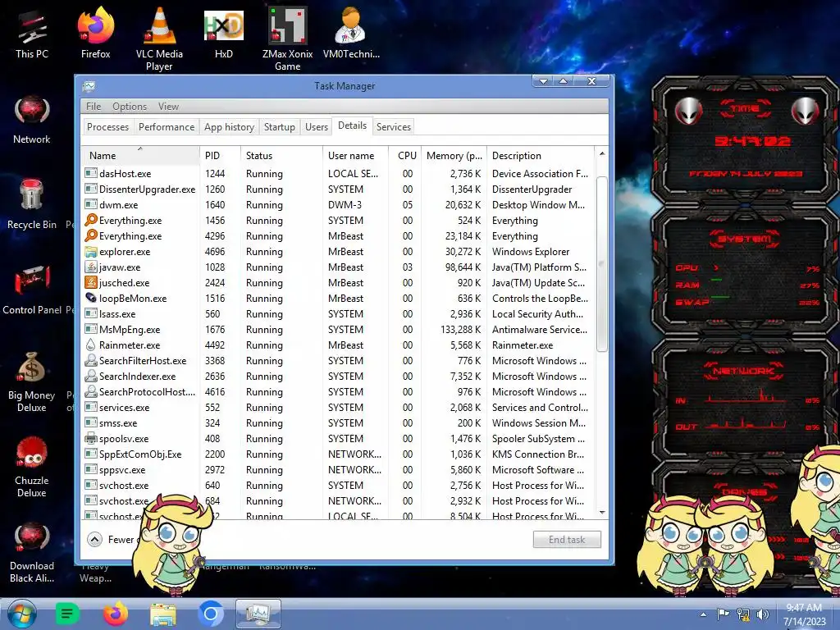Select Rainmeter.exe process row

coord(337,345)
